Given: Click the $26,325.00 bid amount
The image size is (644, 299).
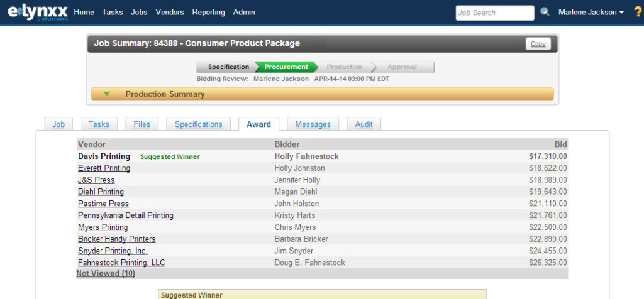Looking at the screenshot, I should 548,263.
